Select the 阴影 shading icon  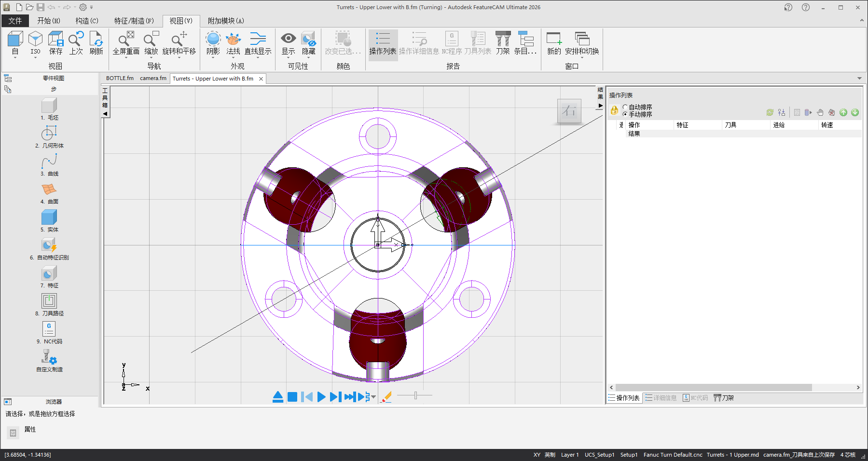tap(213, 40)
